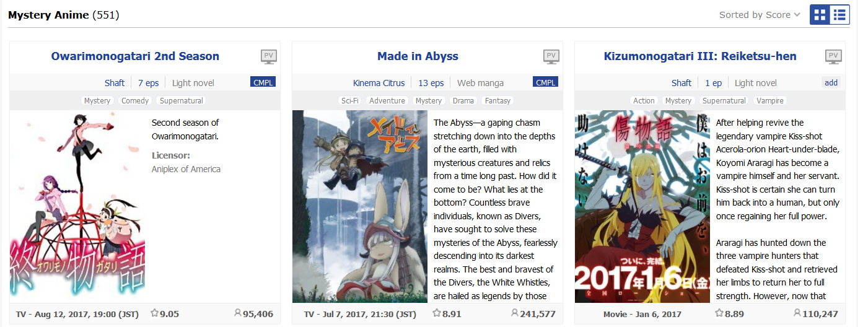Screen dimensions: 868x327
Task: Click Shaft studio link on Kizumonogatari card
Action: [682, 83]
